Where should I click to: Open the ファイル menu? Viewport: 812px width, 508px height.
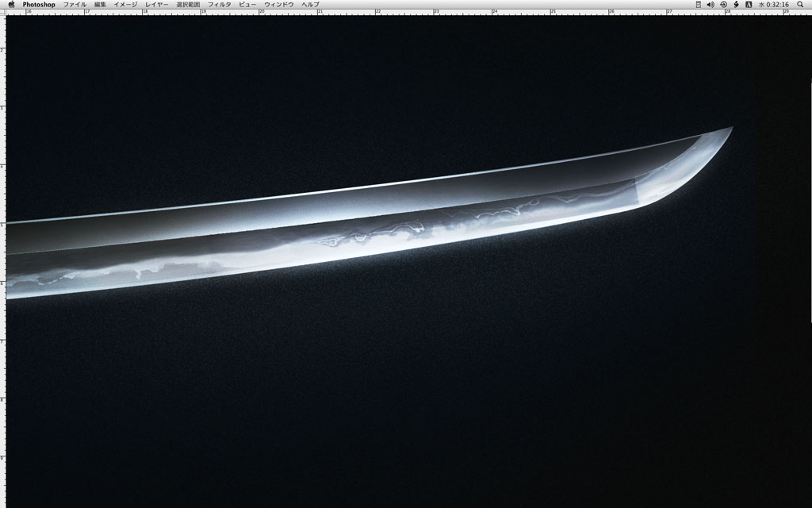click(75, 4)
